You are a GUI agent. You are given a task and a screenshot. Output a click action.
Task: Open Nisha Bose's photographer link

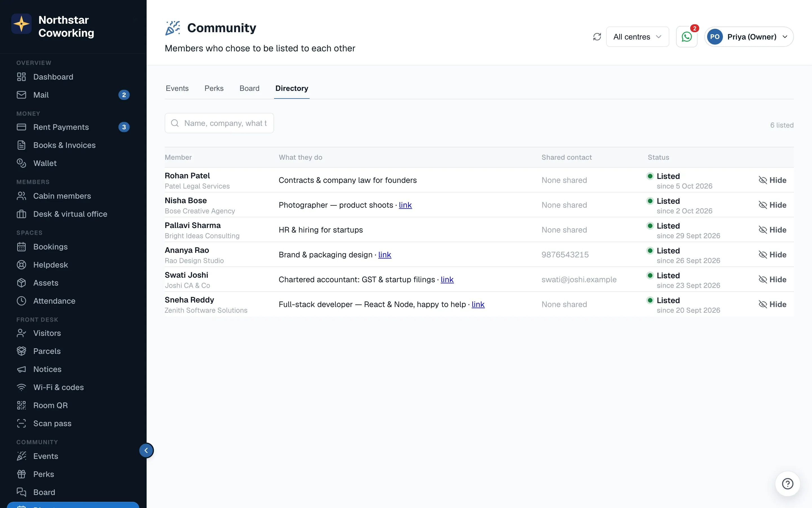coord(405,205)
